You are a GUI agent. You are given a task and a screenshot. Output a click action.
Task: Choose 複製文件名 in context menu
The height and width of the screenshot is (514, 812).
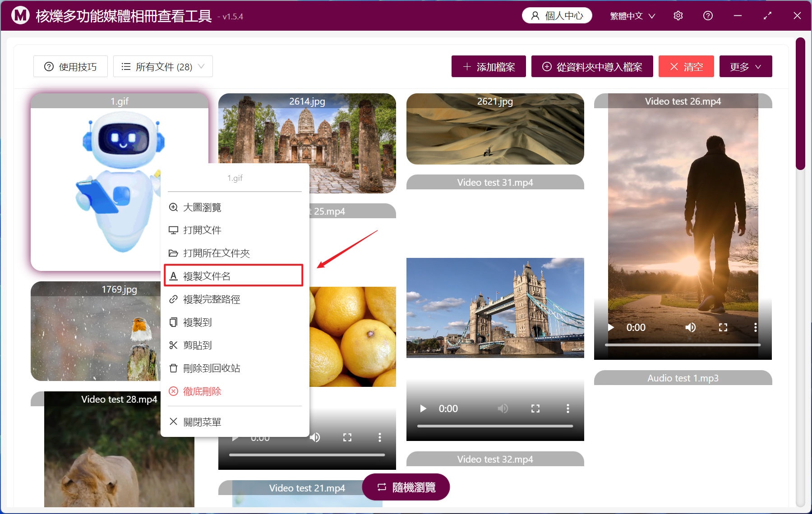pyautogui.click(x=234, y=275)
